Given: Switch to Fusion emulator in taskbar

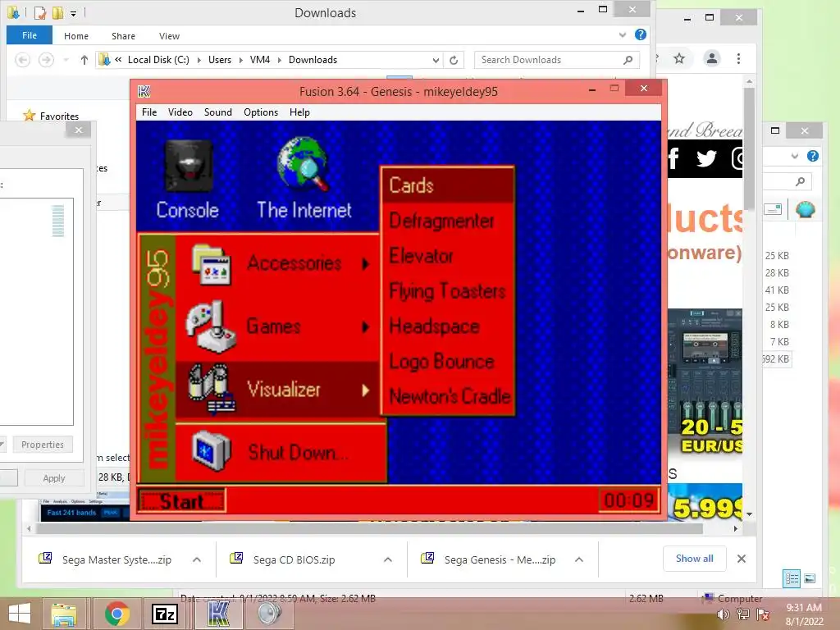Looking at the screenshot, I should (x=218, y=614).
